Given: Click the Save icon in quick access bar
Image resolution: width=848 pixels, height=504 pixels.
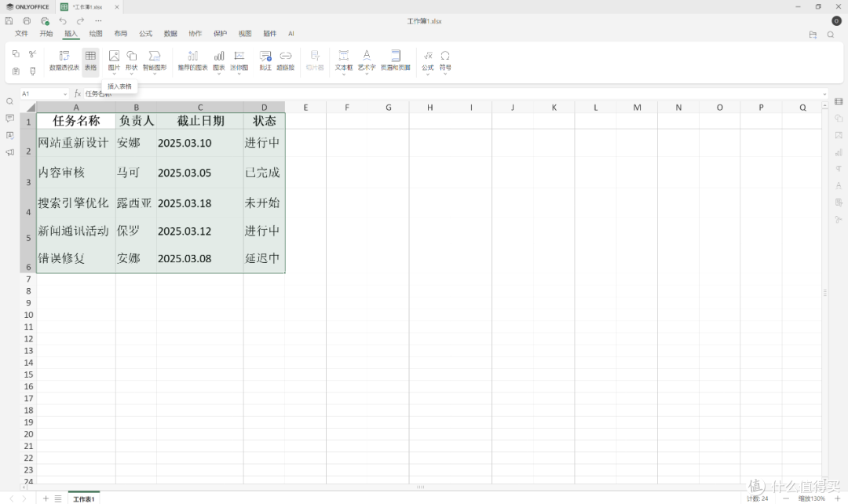Looking at the screenshot, I should click(x=9, y=21).
